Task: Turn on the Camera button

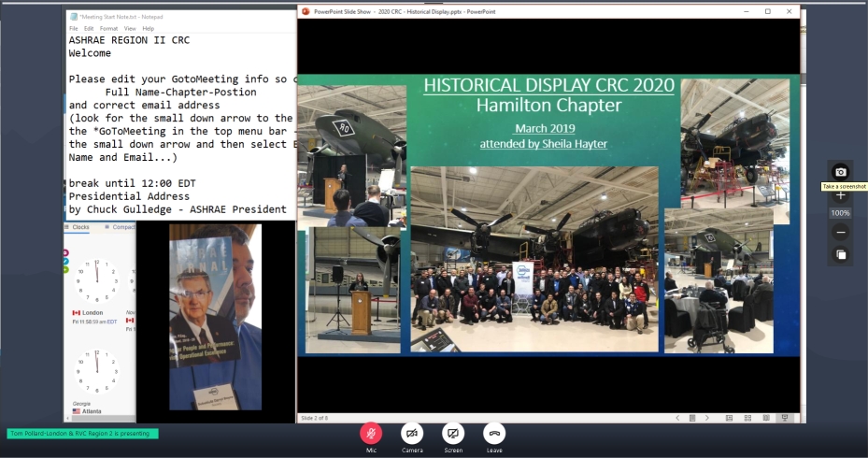Action: coord(412,434)
